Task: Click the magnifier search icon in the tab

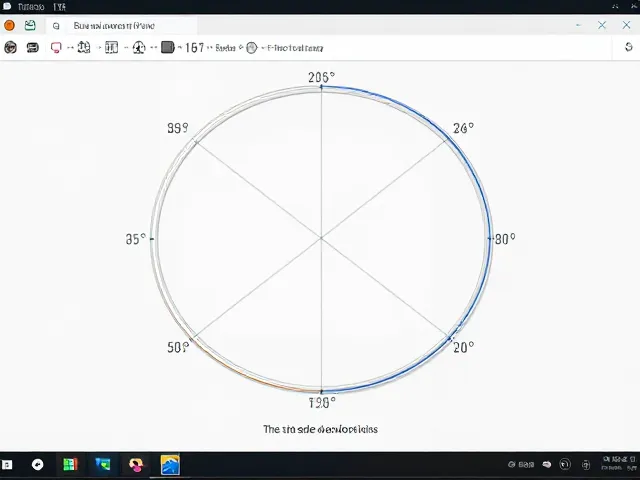Action: pos(56,26)
